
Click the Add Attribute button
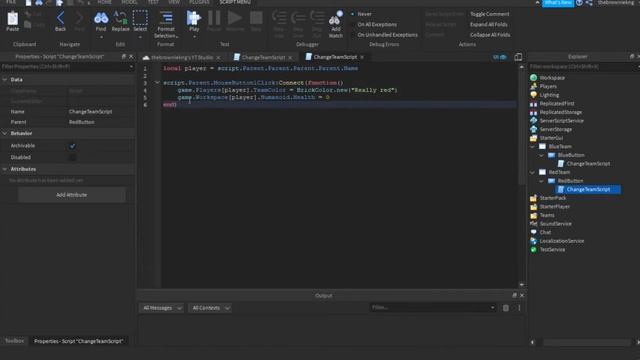pos(71,195)
